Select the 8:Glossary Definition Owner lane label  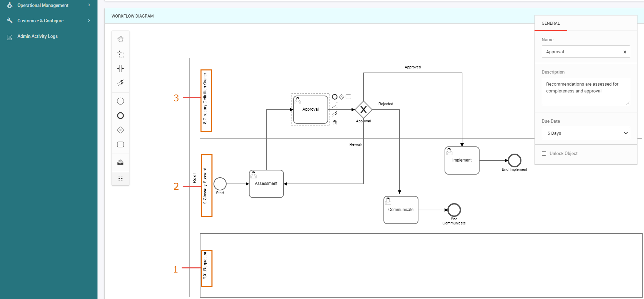pyautogui.click(x=205, y=98)
